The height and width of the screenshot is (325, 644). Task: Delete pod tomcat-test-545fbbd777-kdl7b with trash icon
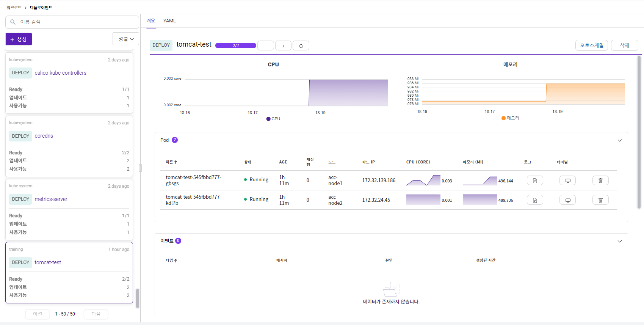[600, 200]
